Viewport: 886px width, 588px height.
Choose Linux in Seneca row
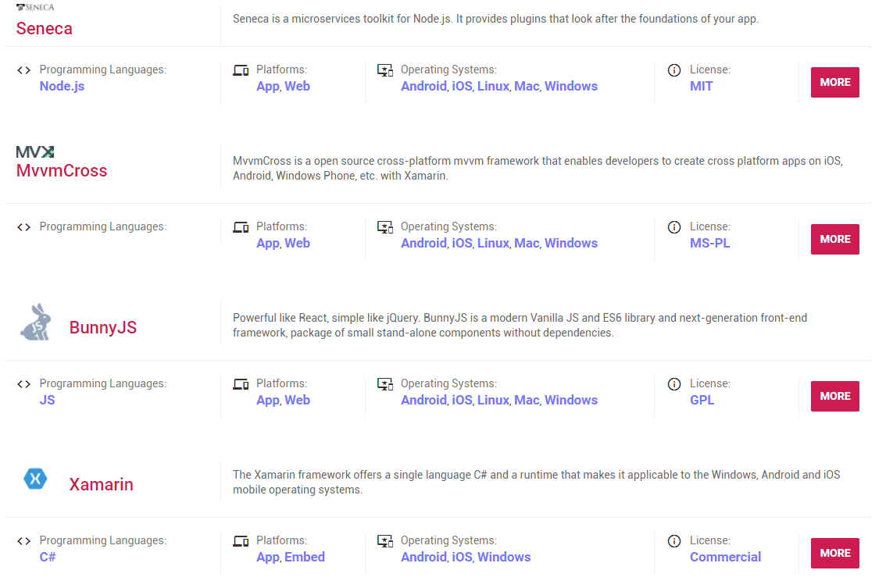click(x=493, y=87)
